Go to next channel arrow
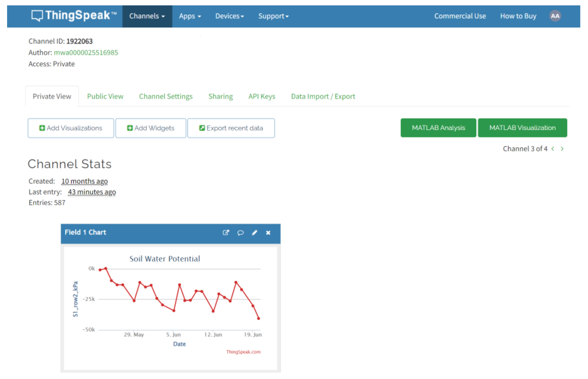The image size is (588, 379). click(562, 149)
